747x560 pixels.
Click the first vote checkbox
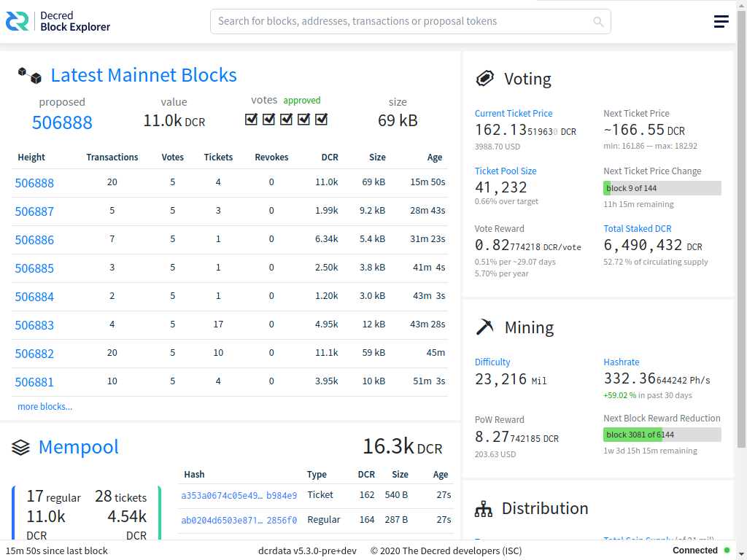(251, 119)
